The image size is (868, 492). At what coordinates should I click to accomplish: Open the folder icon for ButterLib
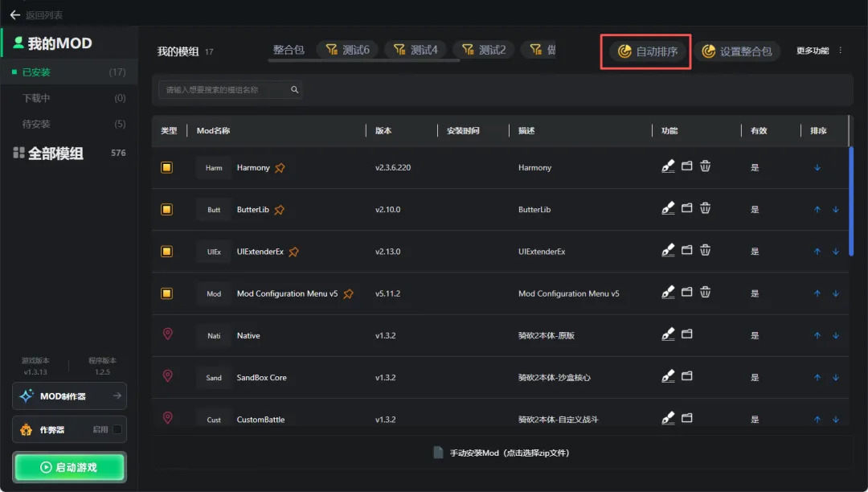[687, 208]
